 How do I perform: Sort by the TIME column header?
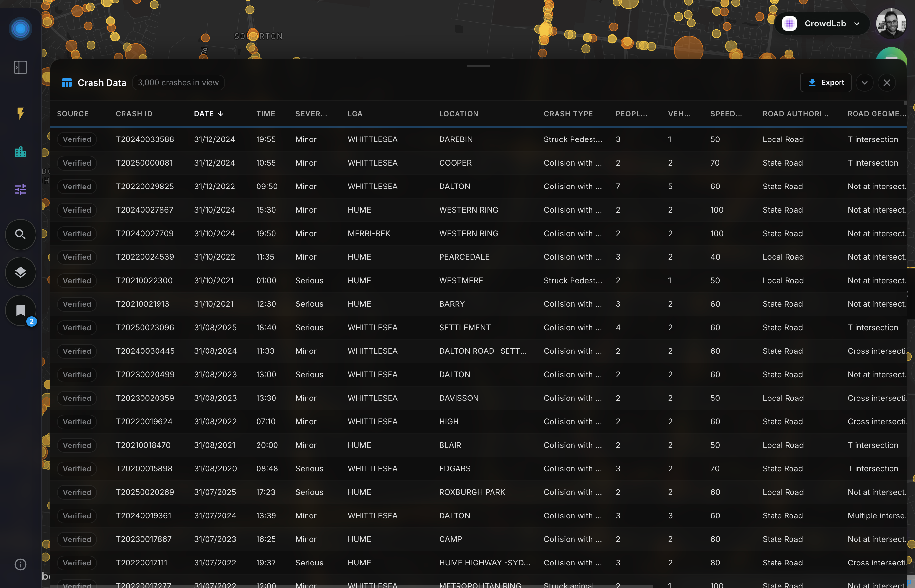pos(265,114)
